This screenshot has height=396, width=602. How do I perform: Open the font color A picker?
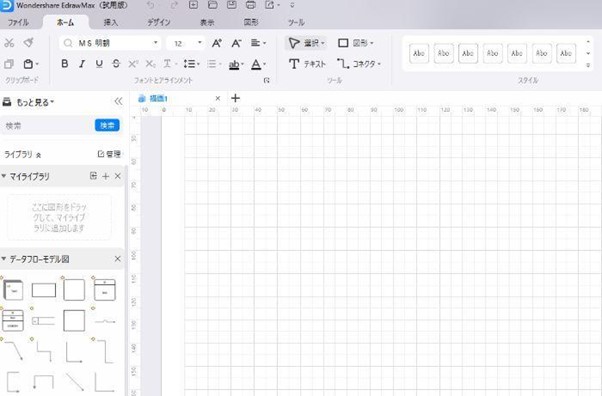(258, 65)
